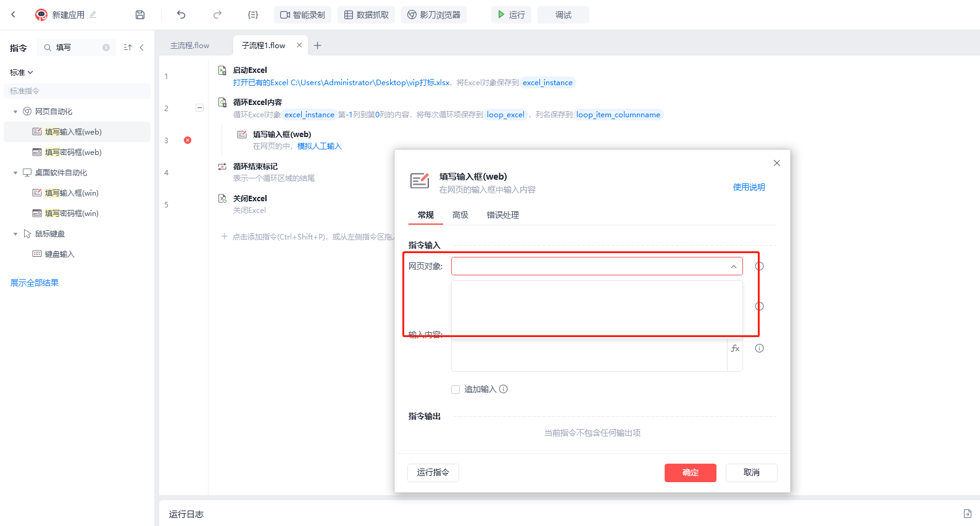Viewport: 980px width, 526px height.
Task: Collapse the 鼠标键盘 group
Action: click(15, 234)
